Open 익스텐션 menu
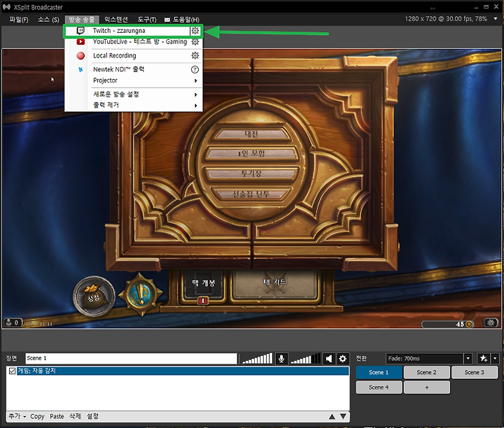 (116, 20)
